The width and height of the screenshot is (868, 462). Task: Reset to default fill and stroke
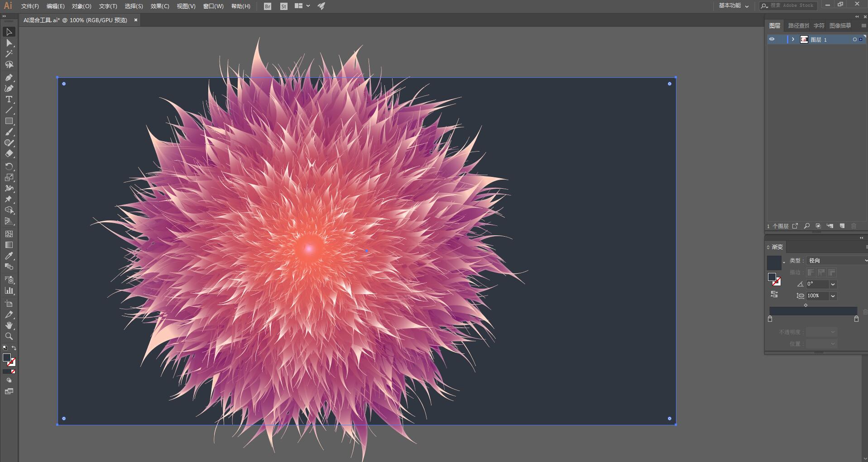tap(5, 348)
